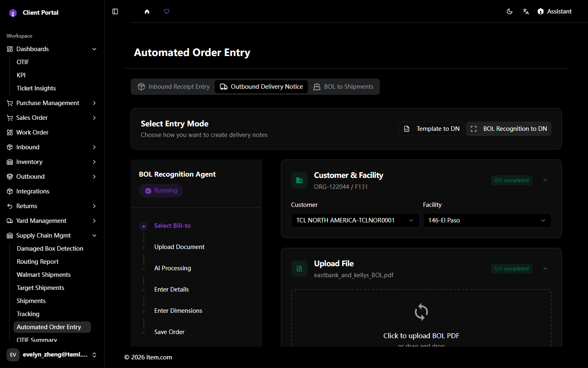This screenshot has height=368, width=588.
Task: Open the Assistant
Action: tap(555, 11)
